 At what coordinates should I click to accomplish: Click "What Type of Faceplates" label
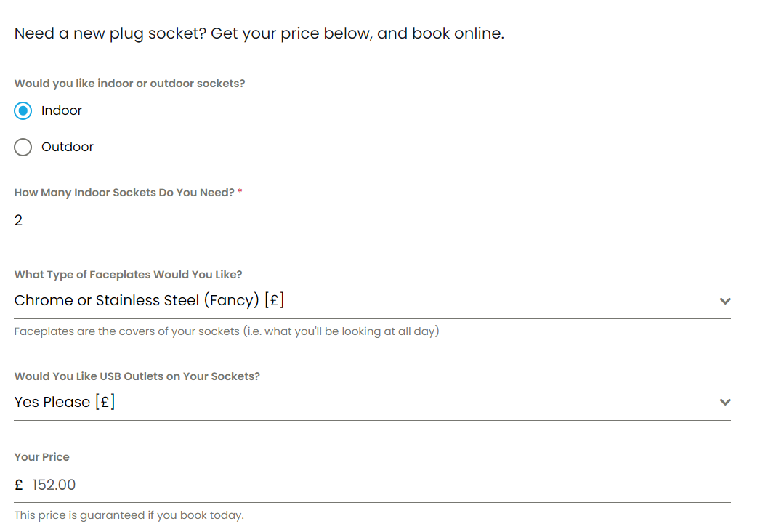pos(128,275)
